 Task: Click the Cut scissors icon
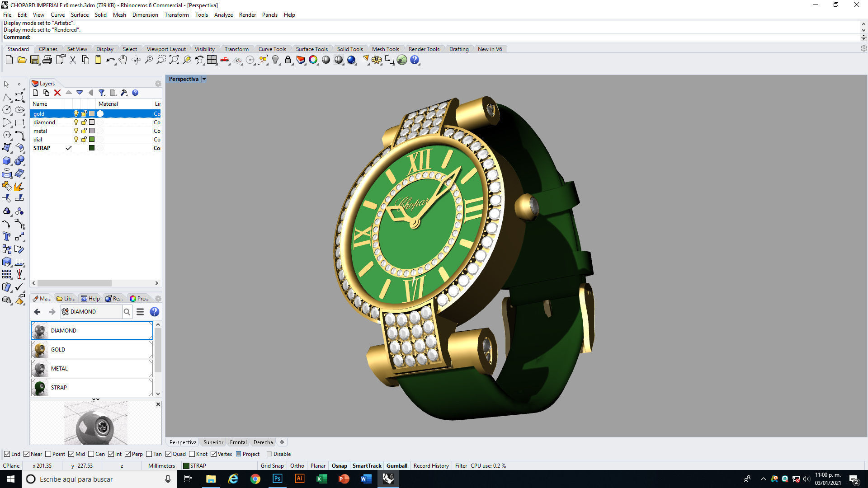click(72, 60)
